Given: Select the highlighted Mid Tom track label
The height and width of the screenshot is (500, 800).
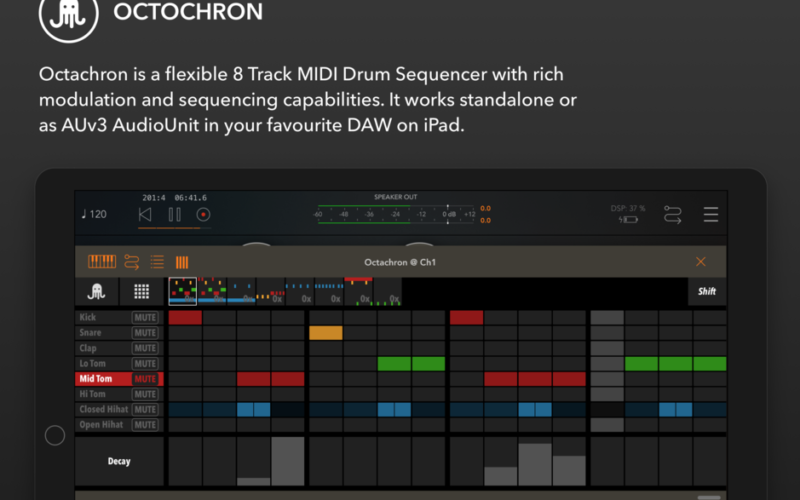Looking at the screenshot, I should click(x=95, y=379).
